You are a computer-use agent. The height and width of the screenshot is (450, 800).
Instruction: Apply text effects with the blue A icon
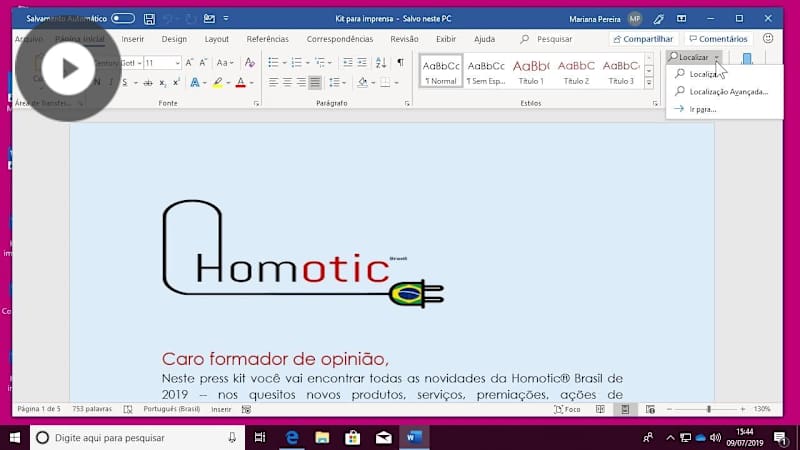coord(195,83)
